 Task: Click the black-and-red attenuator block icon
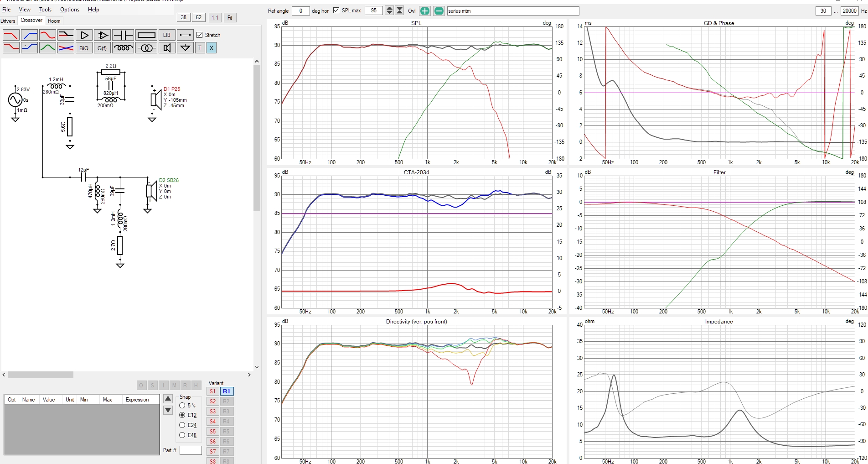tap(66, 35)
